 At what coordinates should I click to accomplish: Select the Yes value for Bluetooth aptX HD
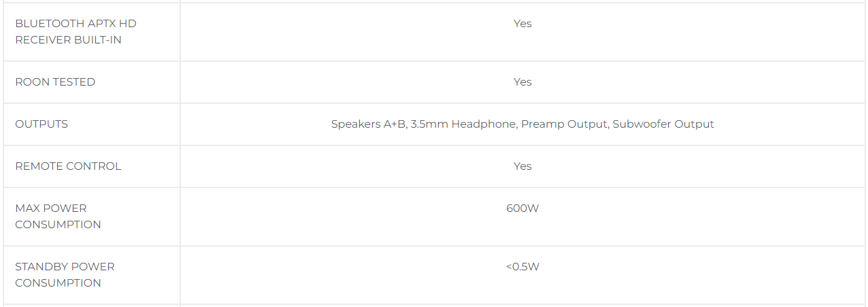522,24
